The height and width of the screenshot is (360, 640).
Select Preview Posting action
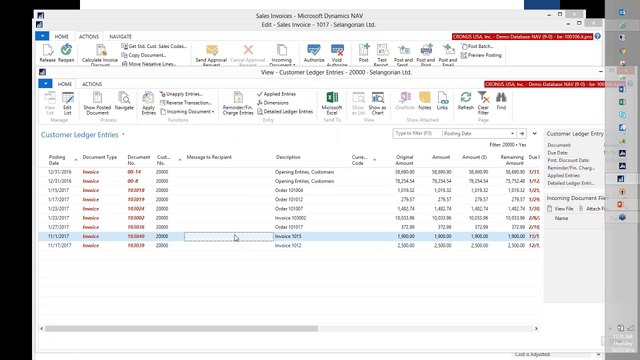(481, 55)
